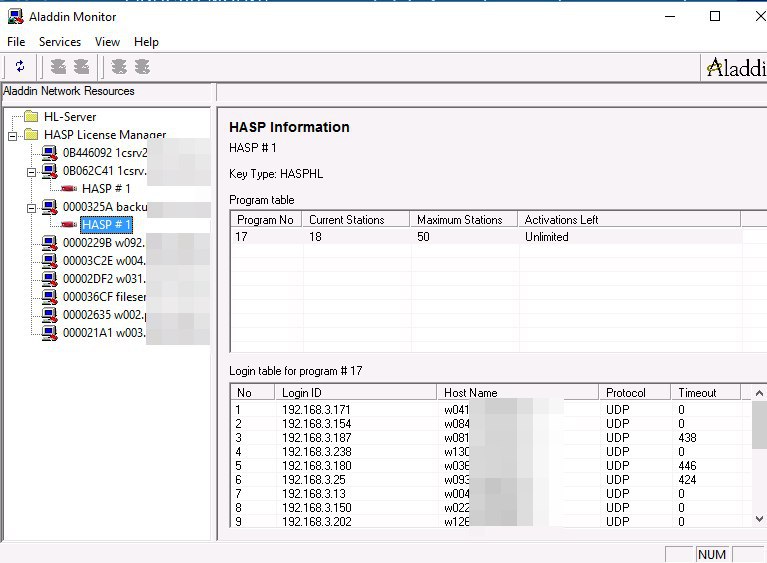Select login row 192.168.3.187
This screenshot has width=767, height=563.
click(x=491, y=438)
